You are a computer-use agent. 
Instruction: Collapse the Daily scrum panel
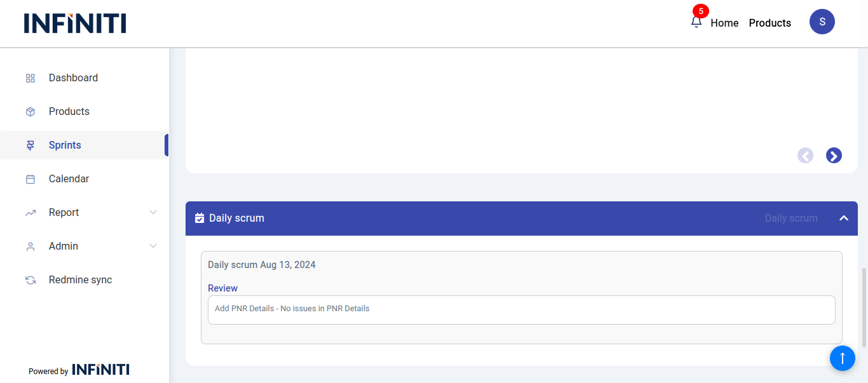click(x=844, y=218)
